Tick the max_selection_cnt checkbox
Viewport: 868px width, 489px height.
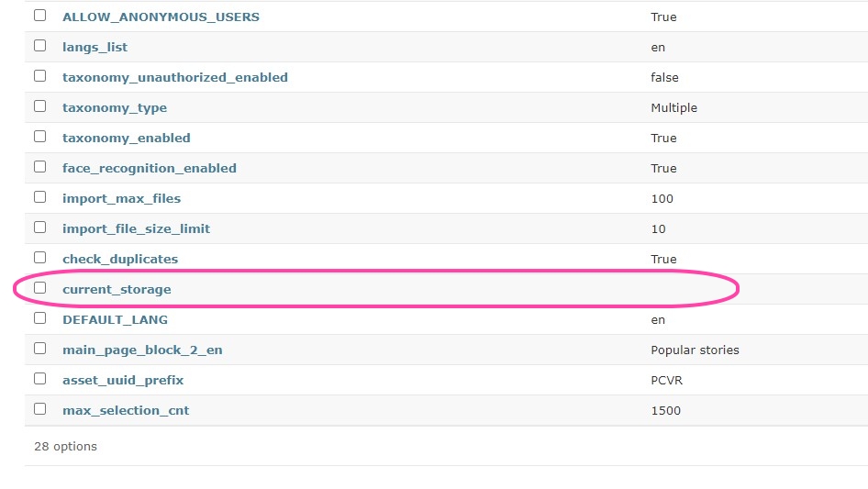(x=39, y=408)
